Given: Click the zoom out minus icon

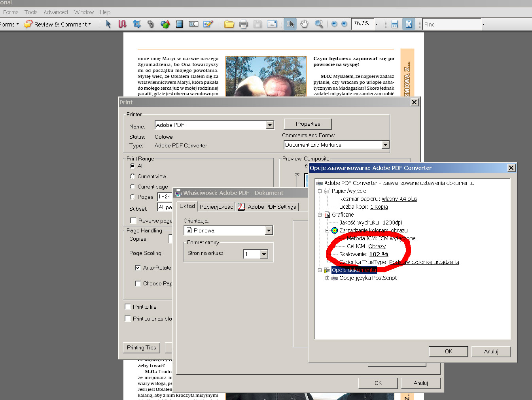Looking at the screenshot, I should 334,24.
